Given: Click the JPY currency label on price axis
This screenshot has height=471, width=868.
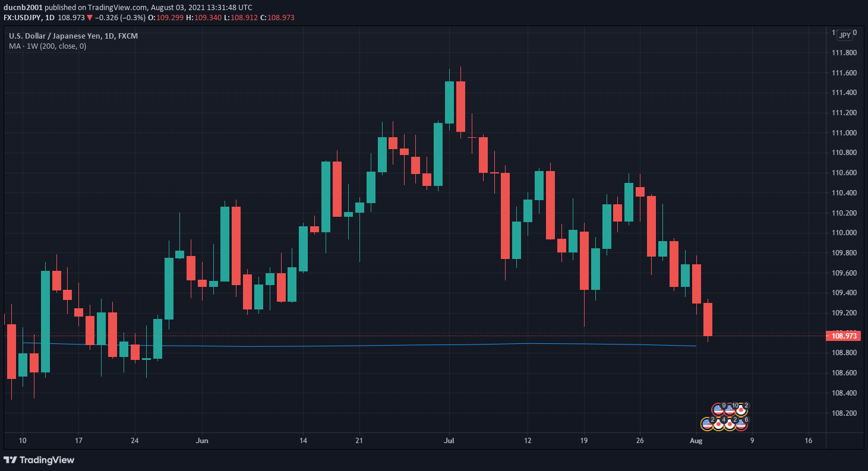Looking at the screenshot, I should click(x=844, y=36).
